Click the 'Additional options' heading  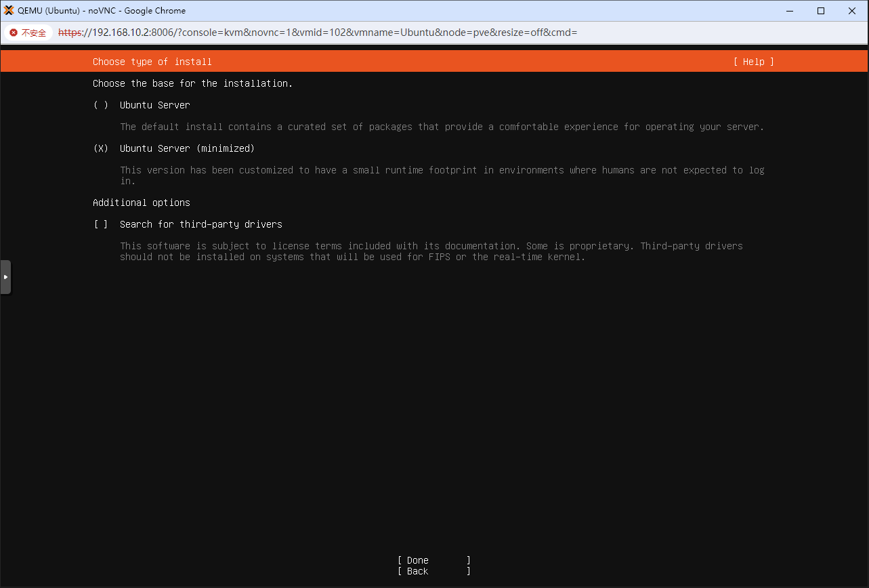coord(142,203)
